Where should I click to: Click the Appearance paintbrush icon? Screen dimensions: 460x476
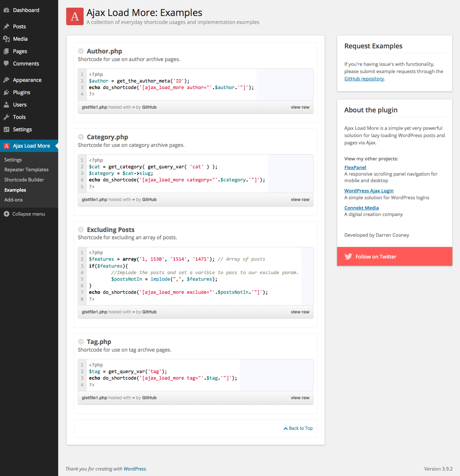tap(7, 80)
